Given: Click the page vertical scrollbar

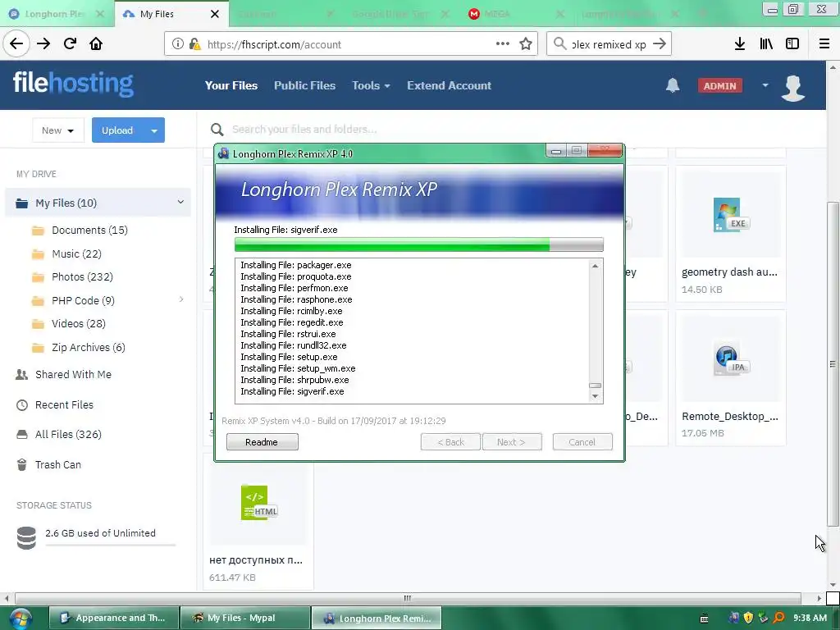Looking at the screenshot, I should 833,364.
